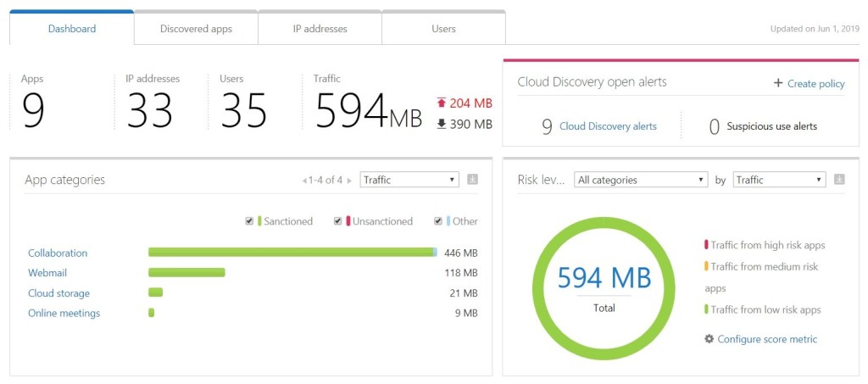Go to next page of app categories
Image resolution: width=868 pixels, height=384 pixels.
pyautogui.click(x=348, y=181)
